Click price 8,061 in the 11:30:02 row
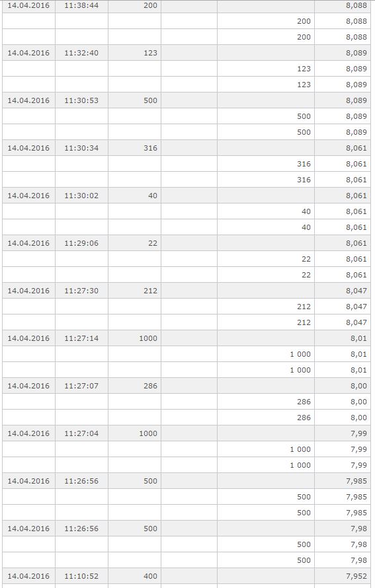Image resolution: width=375 pixels, height=588 pixels. (x=356, y=196)
